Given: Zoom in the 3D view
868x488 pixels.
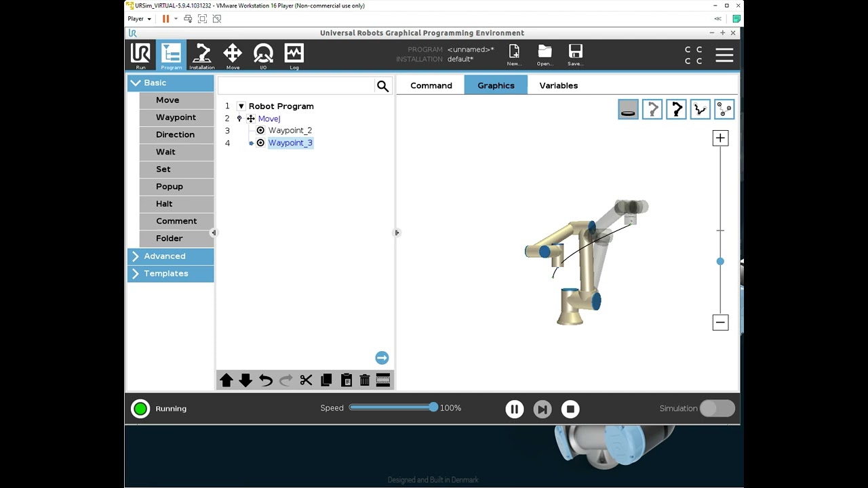Looking at the screenshot, I should [x=720, y=138].
